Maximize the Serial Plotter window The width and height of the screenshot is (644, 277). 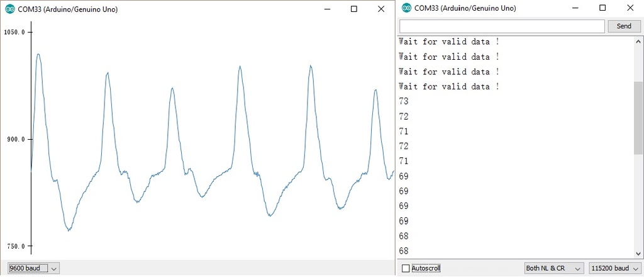click(x=353, y=9)
